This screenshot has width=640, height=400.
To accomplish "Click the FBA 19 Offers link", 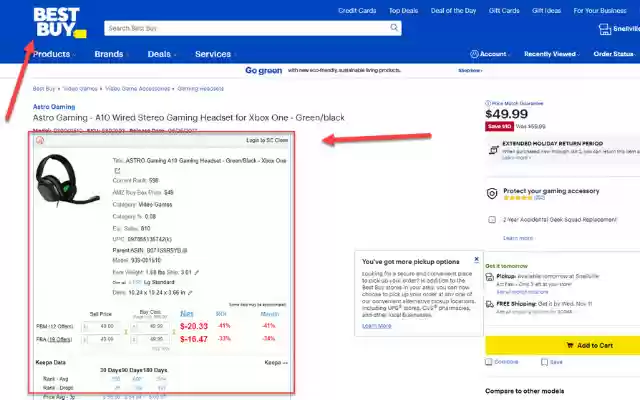I will click(x=60, y=340).
